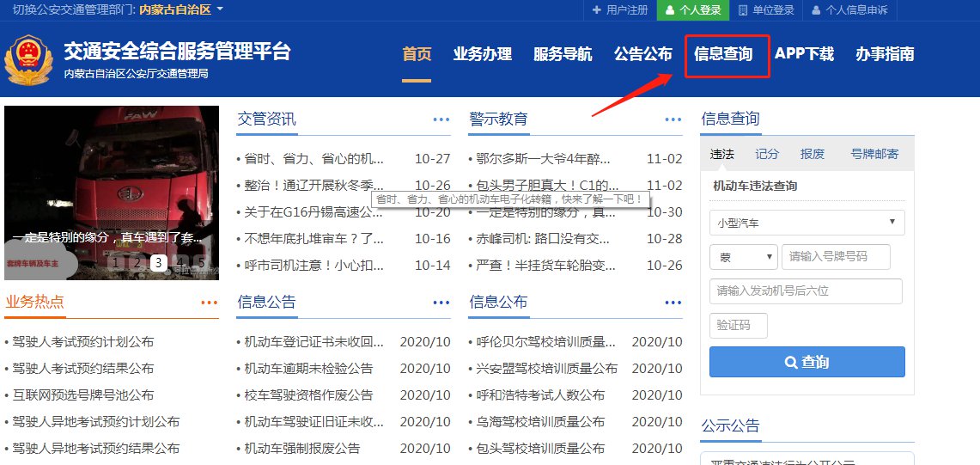The height and width of the screenshot is (465, 980).
Task: Select carousel slide number 2
Action: (x=137, y=263)
